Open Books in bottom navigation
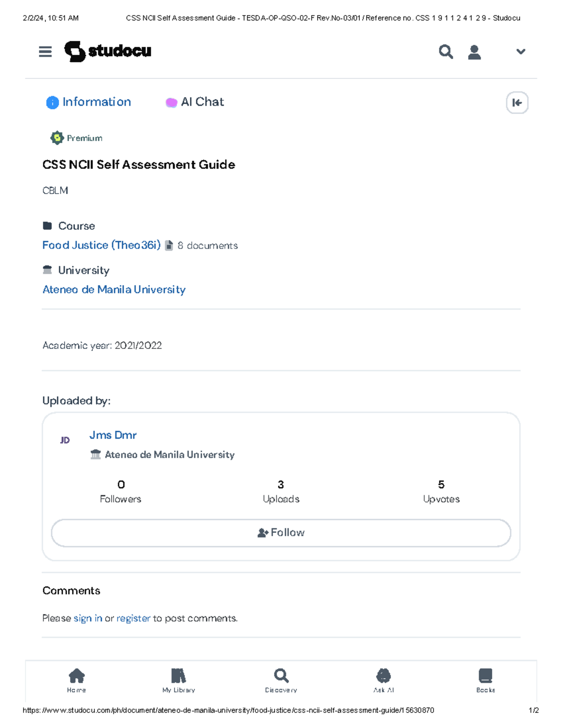 (x=486, y=680)
